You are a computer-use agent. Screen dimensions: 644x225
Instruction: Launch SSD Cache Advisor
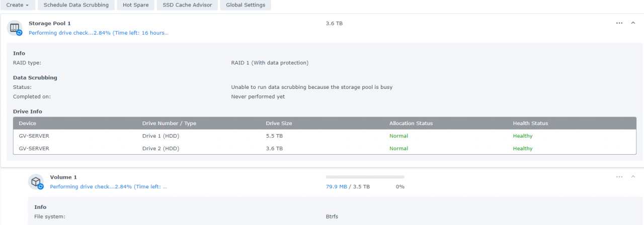pos(187,5)
